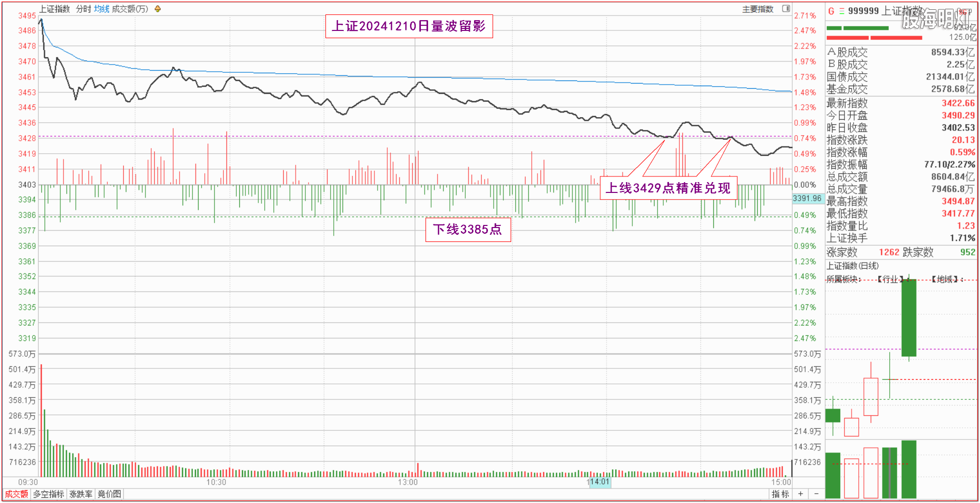Click the 125.0亿 value
The height and width of the screenshot is (503, 980).
963,37
